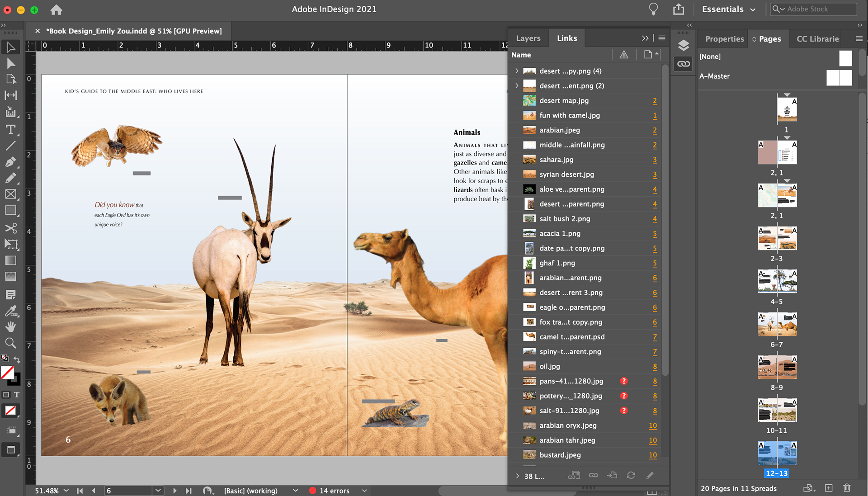The width and height of the screenshot is (868, 496).
Task: Select the Type tool
Action: pyautogui.click(x=10, y=129)
